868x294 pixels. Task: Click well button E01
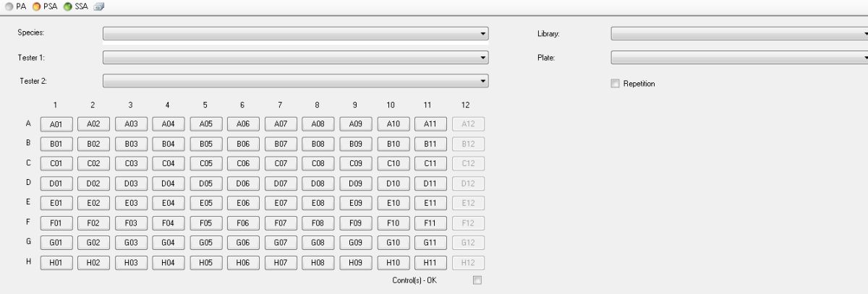(56, 203)
